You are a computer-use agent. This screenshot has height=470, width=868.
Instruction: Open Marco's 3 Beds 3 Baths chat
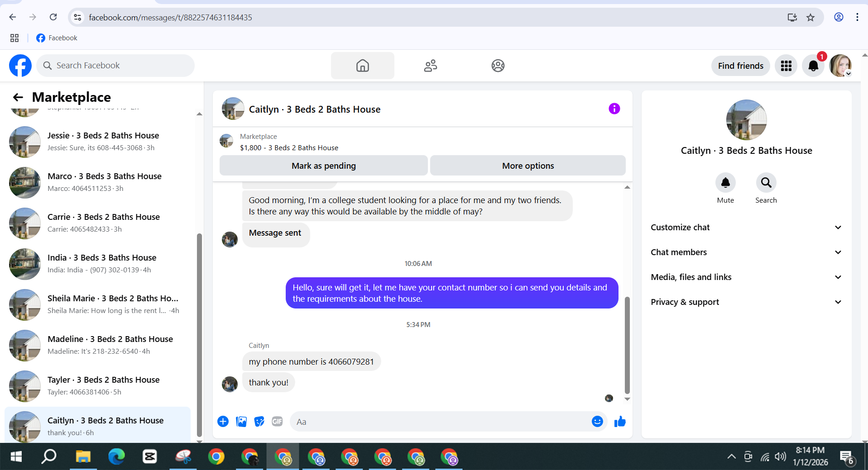(x=97, y=182)
